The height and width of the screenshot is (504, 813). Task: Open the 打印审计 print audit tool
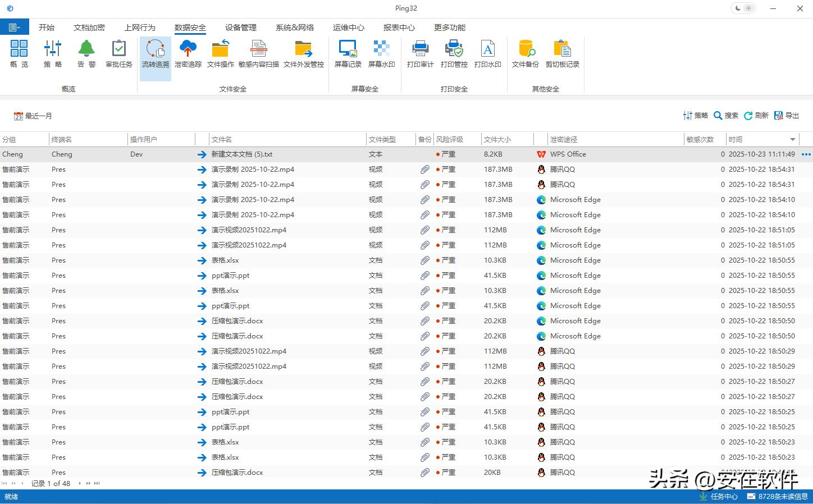[x=420, y=54]
